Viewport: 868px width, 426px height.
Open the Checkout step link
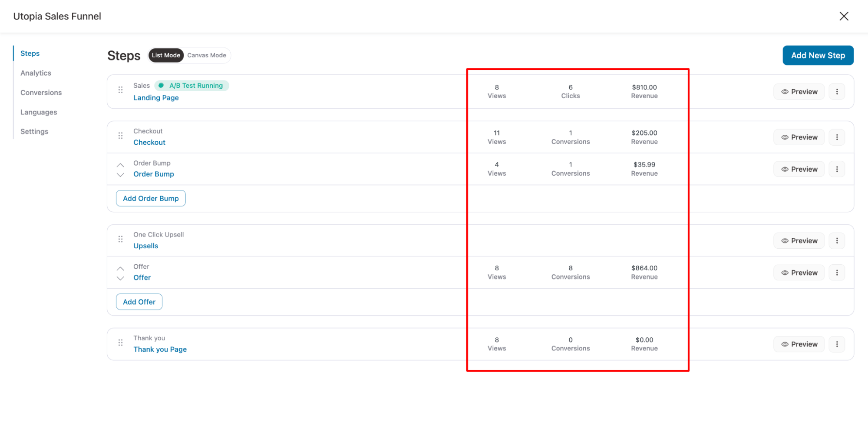click(149, 143)
